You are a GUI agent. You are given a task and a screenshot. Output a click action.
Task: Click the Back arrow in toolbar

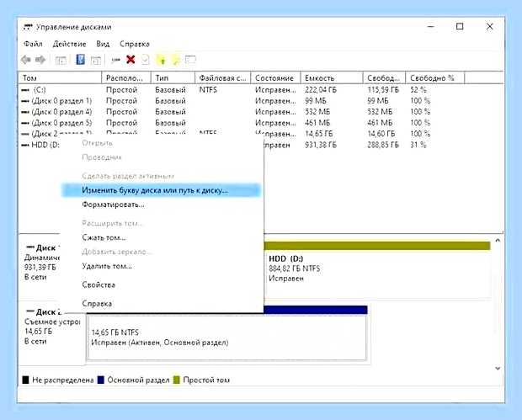coord(25,60)
